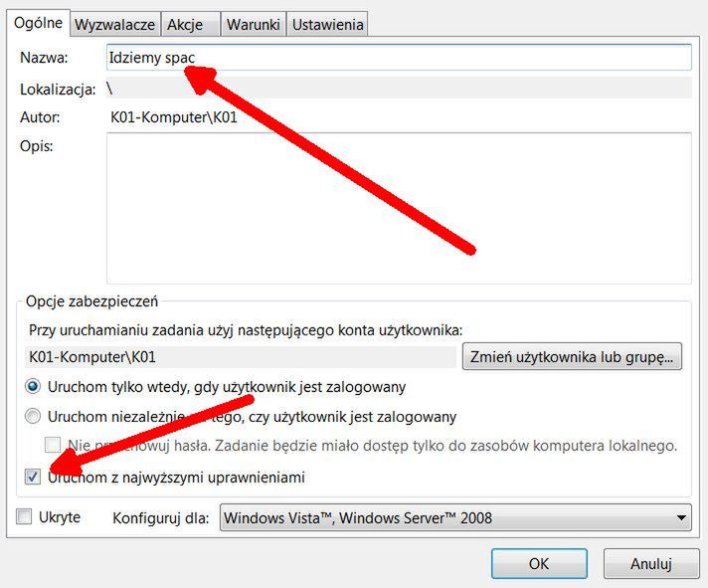
Task: Click the "Opcje zabezpieczeń" group label
Action: pyautogui.click(x=92, y=301)
